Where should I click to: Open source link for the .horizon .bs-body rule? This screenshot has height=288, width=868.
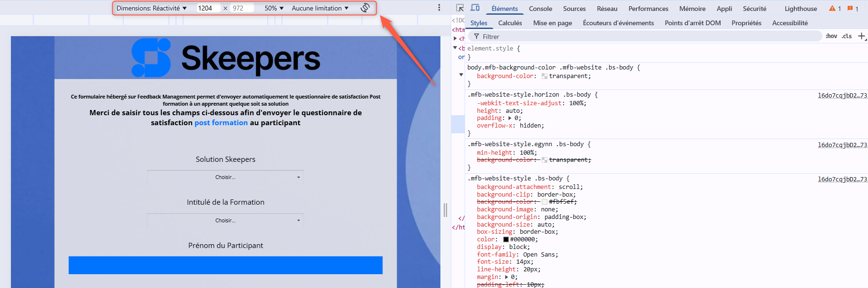[842, 95]
